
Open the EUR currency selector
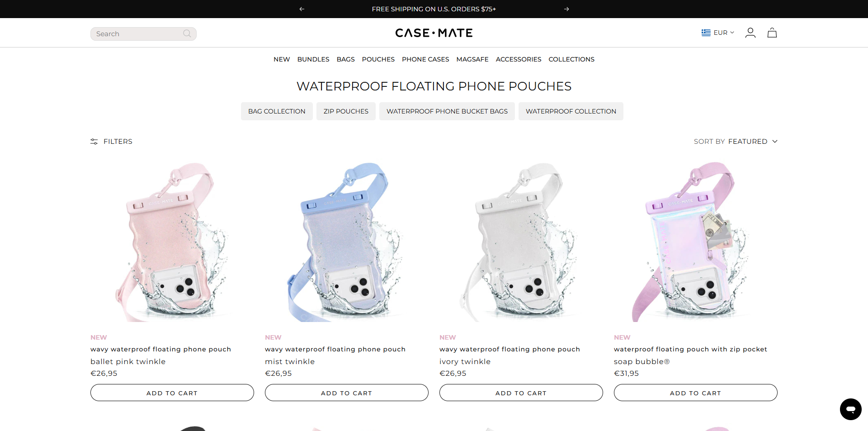[717, 33]
